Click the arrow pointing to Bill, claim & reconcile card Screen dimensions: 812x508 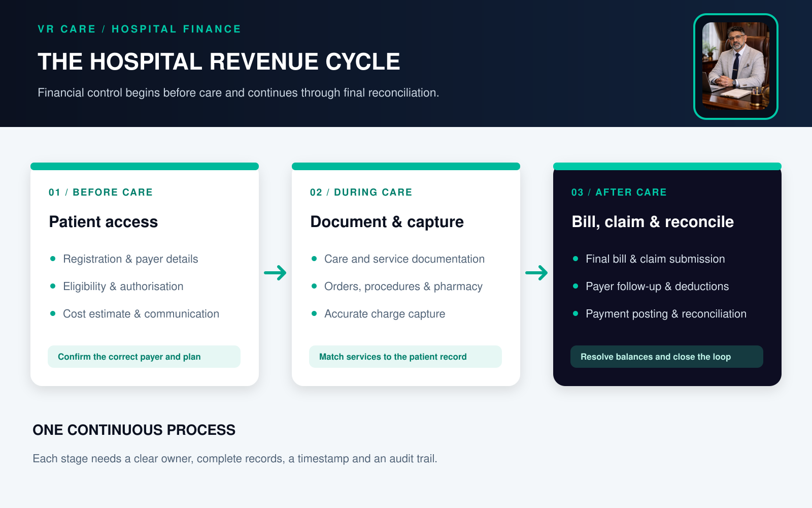click(536, 273)
